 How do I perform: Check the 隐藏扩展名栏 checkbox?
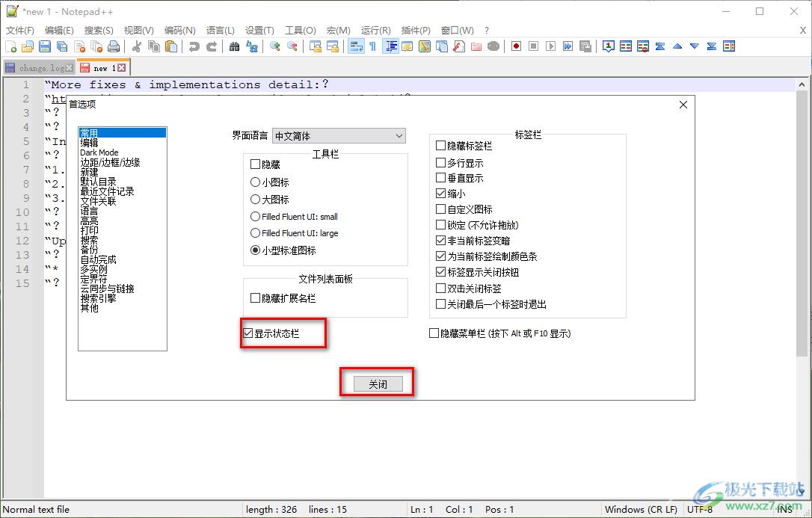(x=255, y=298)
